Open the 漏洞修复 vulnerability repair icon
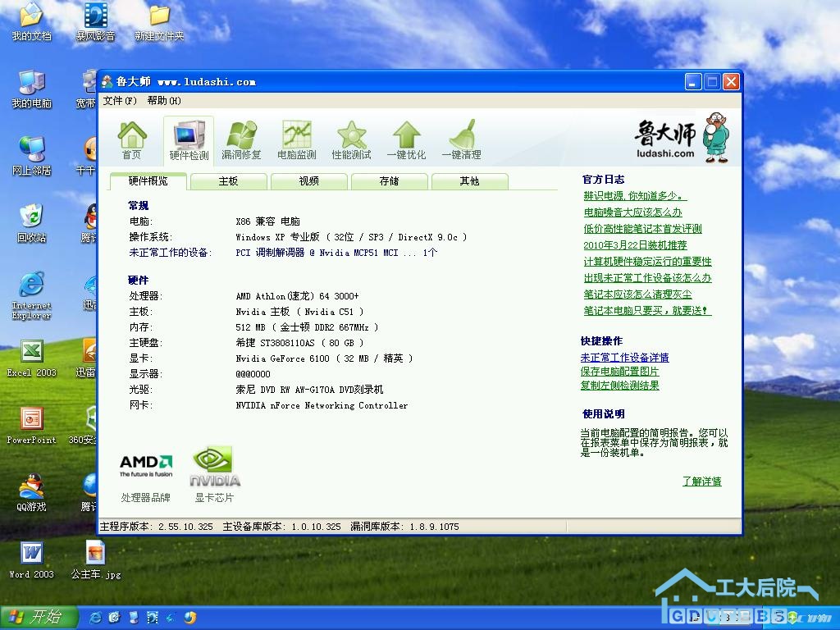Viewport: 840px width, 630px height. coord(241,140)
